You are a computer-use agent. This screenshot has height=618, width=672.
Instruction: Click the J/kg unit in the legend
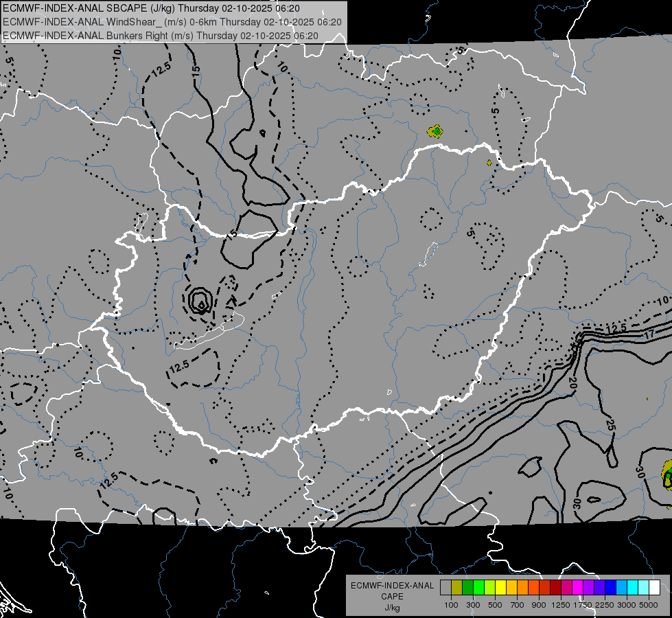point(392,608)
